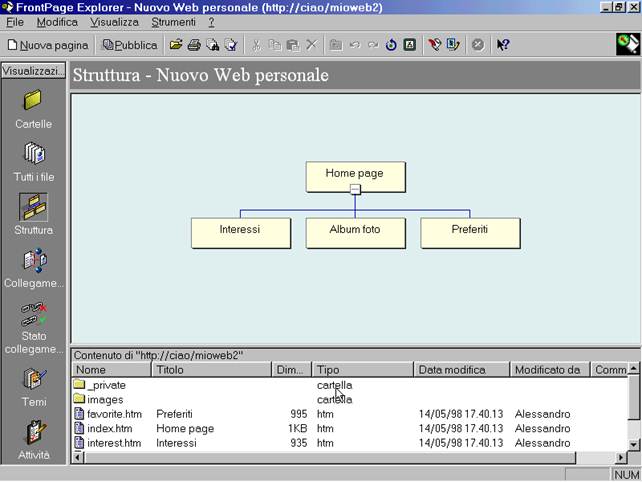Click the help pointer question icon

click(x=503, y=45)
